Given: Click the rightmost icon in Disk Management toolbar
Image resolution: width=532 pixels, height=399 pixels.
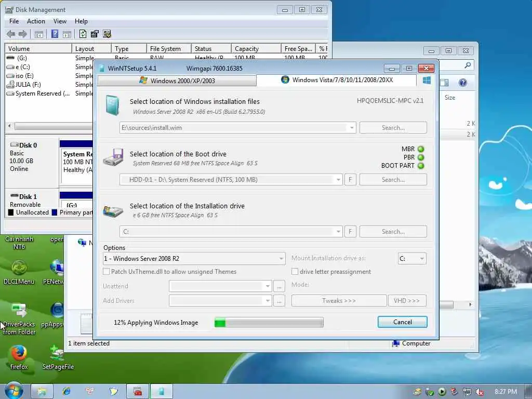Looking at the screenshot, I should (x=107, y=34).
